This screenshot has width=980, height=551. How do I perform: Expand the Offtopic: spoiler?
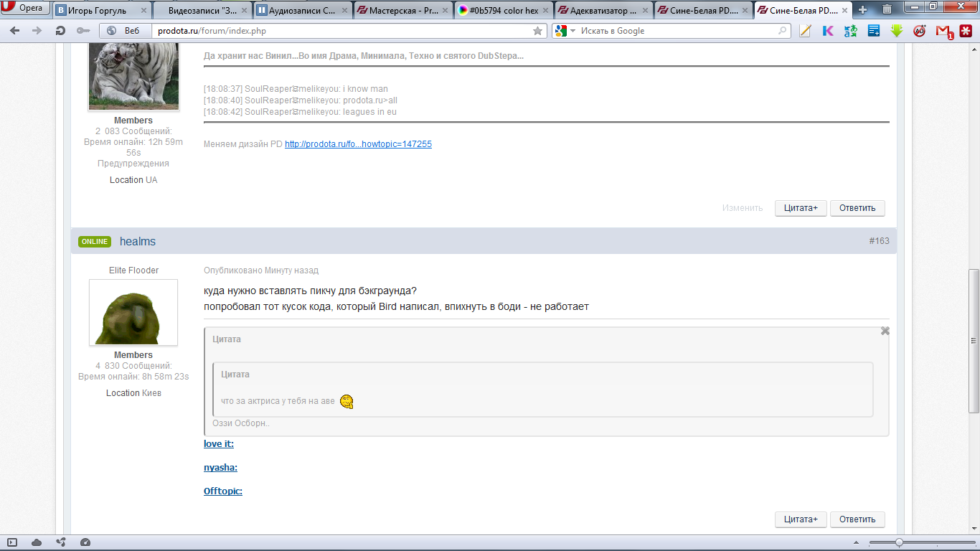223,491
